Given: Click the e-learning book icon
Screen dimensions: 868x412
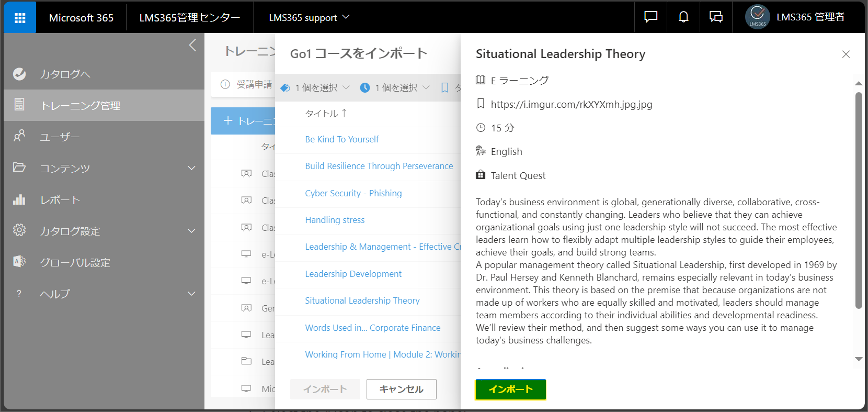Looking at the screenshot, I should click(x=481, y=80).
